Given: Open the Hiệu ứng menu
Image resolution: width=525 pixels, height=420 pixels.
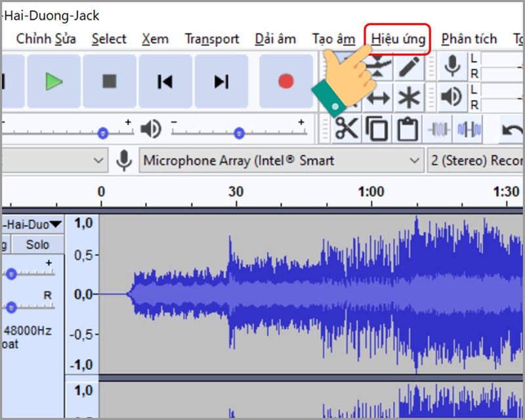Looking at the screenshot, I should coord(398,39).
